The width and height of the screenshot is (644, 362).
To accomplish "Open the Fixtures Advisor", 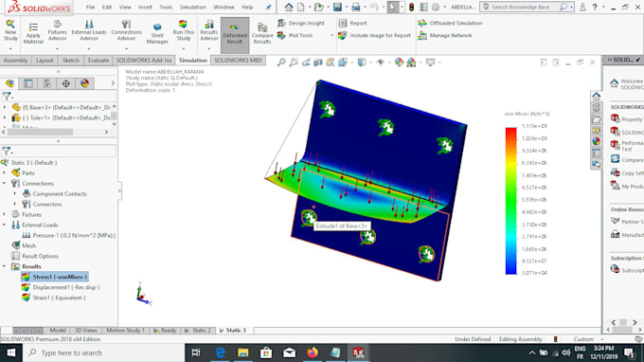I will click(58, 30).
